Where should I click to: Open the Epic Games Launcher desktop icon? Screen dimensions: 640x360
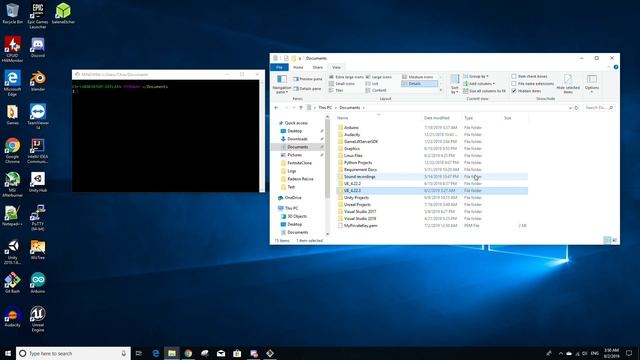click(x=38, y=16)
